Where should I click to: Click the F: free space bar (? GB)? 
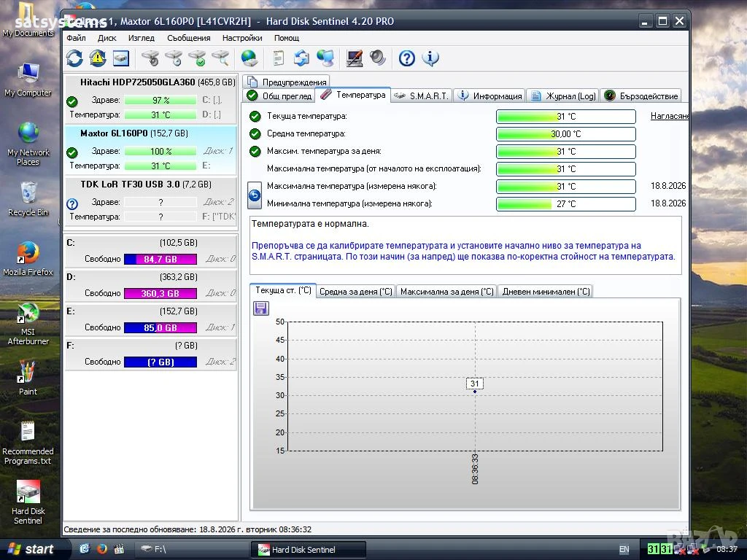pos(160,362)
